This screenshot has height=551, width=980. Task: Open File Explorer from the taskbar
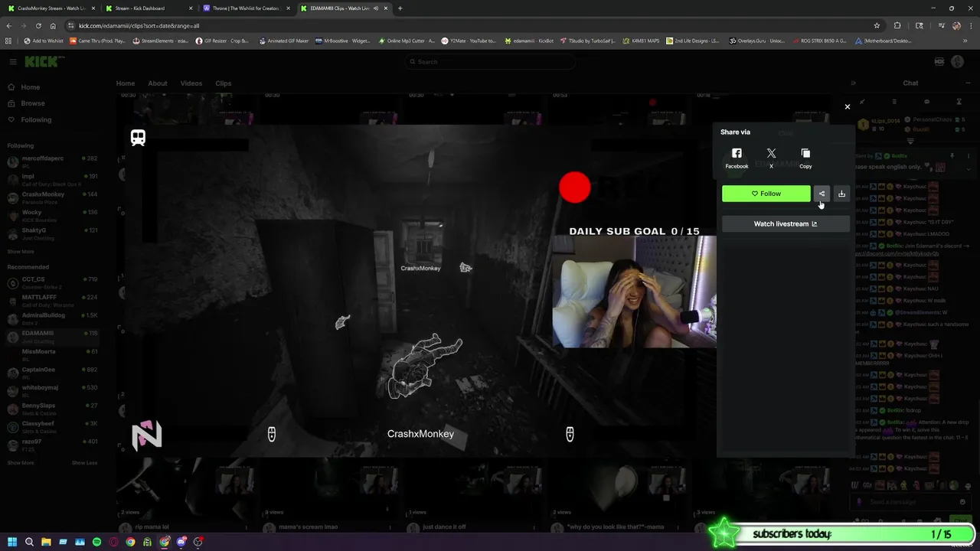coord(46,542)
